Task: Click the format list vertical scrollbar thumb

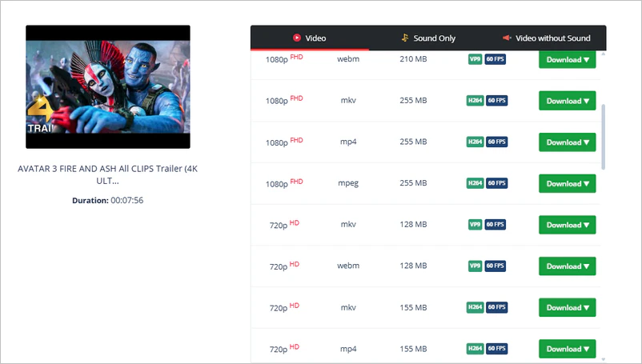Action: coord(603,137)
